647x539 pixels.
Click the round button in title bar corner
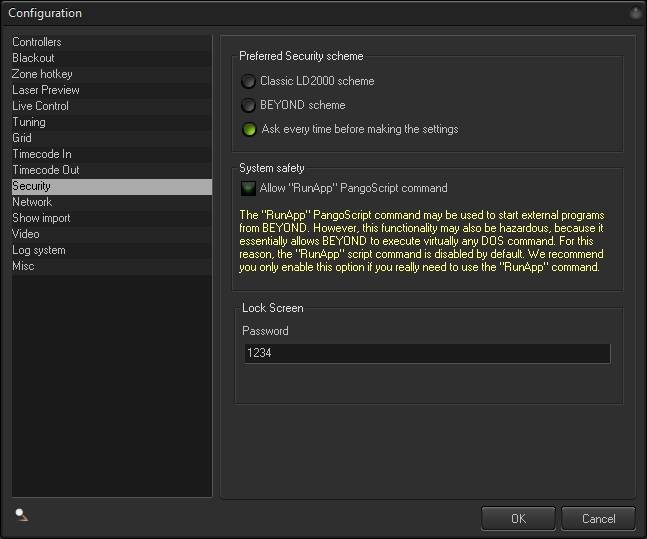pyautogui.click(x=635, y=13)
